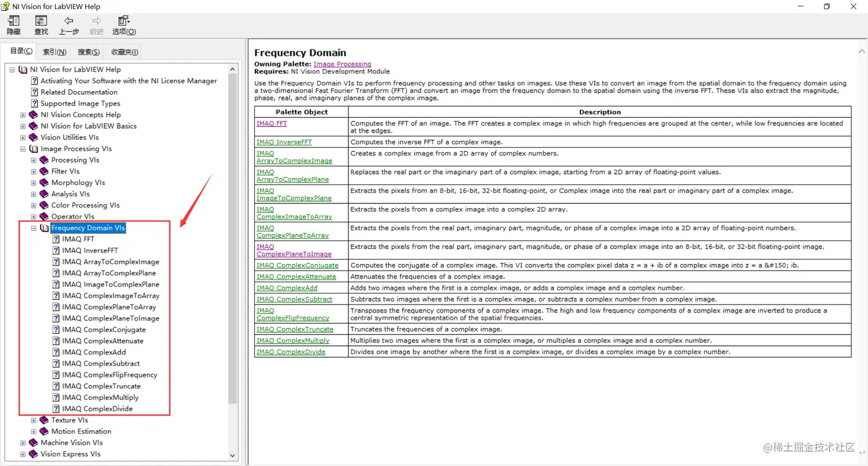Click help page icon beside IMAQ ComplexTruncate
This screenshot has height=466, width=868.
click(56, 386)
